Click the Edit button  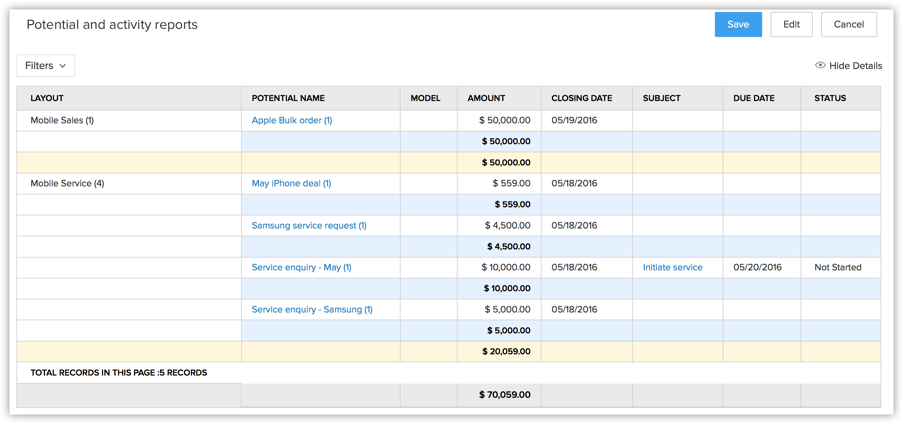(791, 25)
